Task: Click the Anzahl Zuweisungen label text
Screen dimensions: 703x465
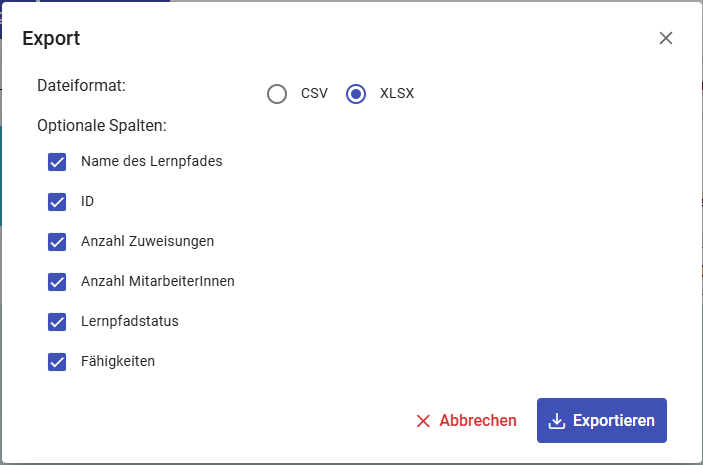Action: 147,241
